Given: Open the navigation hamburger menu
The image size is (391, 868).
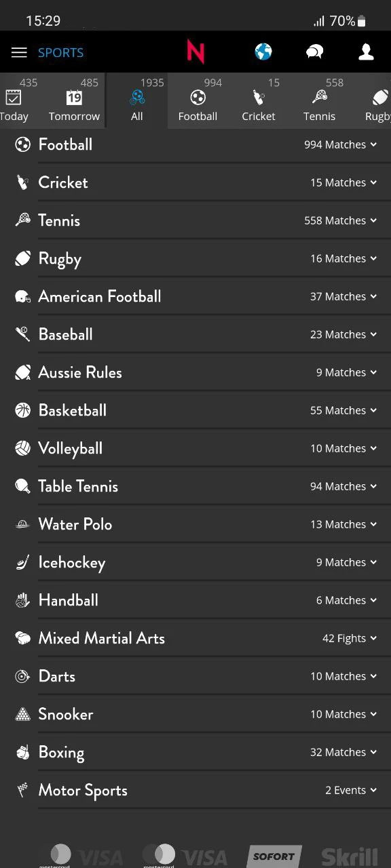Looking at the screenshot, I should point(19,52).
